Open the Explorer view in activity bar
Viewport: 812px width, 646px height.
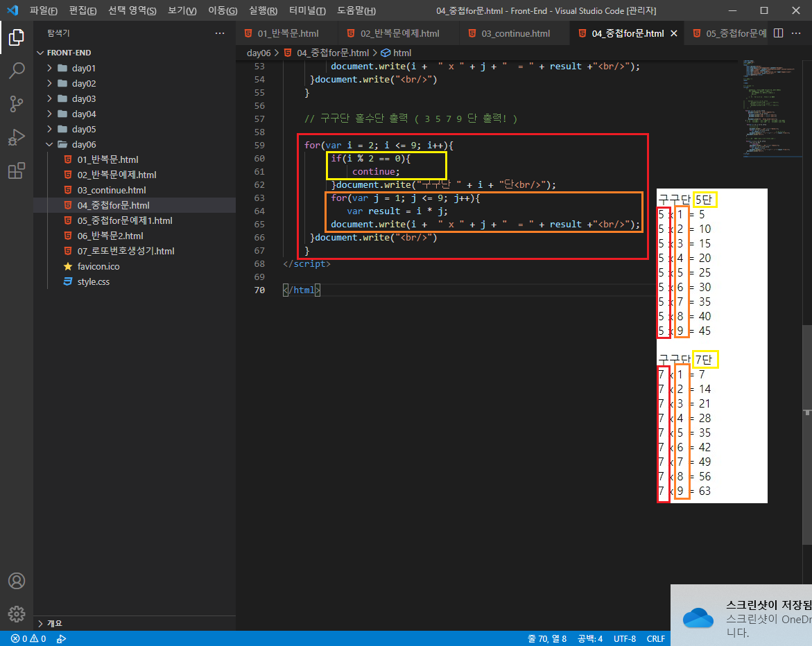point(17,37)
